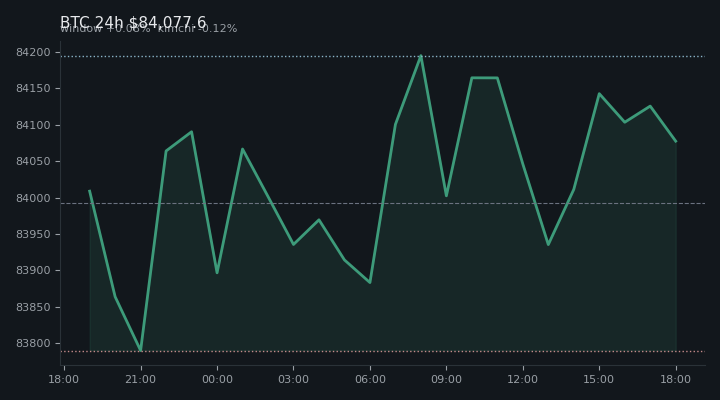Viewport: 720px width, 400px height.
Task: Click the 15:00 time axis label
Action: (599, 379)
